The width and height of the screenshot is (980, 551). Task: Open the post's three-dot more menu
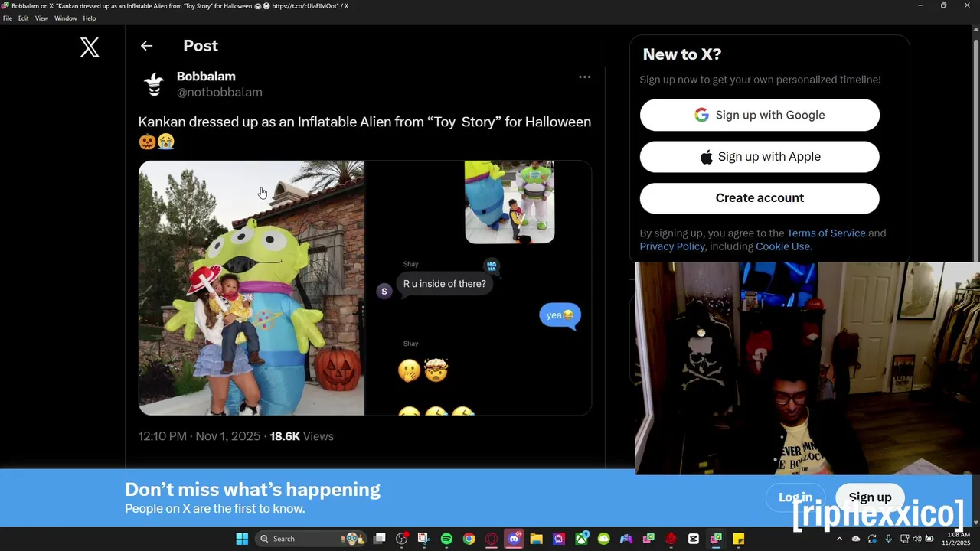(x=584, y=77)
